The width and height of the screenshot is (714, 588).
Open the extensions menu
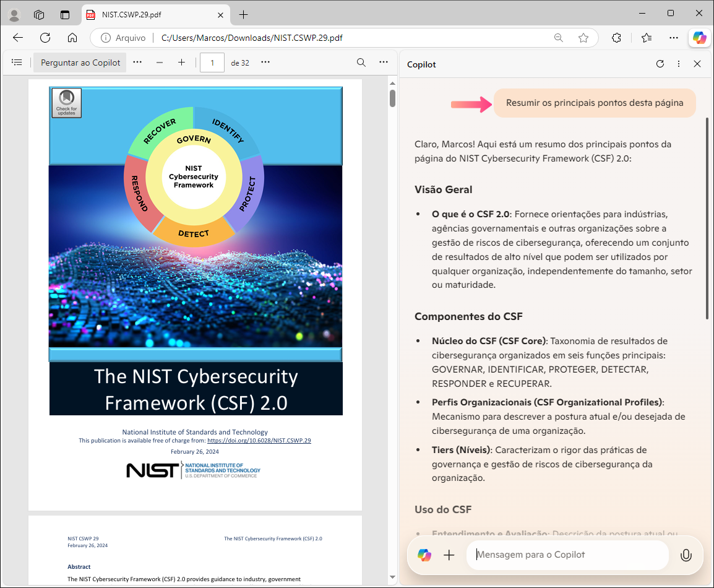[x=617, y=38]
